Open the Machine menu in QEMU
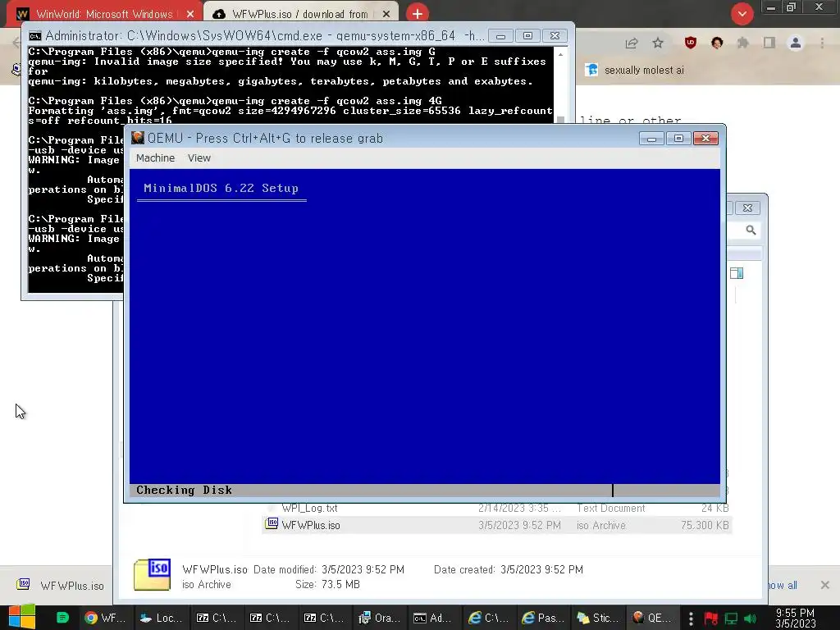Viewport: 840px width, 630px height. (155, 158)
